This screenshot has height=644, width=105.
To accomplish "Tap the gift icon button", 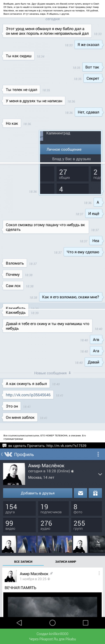I will click(x=95, y=493).
